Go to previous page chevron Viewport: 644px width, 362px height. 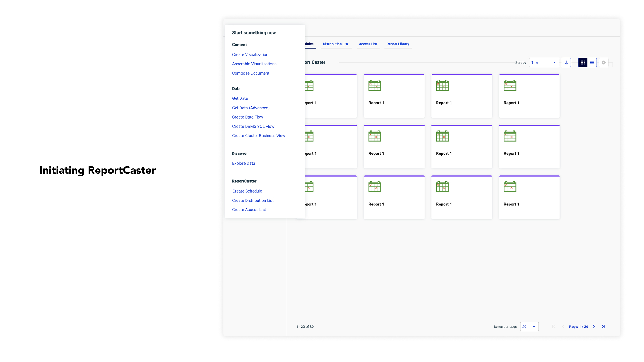pyautogui.click(x=563, y=327)
